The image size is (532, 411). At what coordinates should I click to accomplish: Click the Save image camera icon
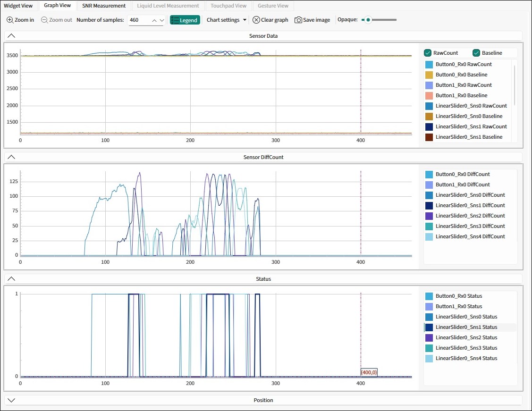(x=298, y=20)
